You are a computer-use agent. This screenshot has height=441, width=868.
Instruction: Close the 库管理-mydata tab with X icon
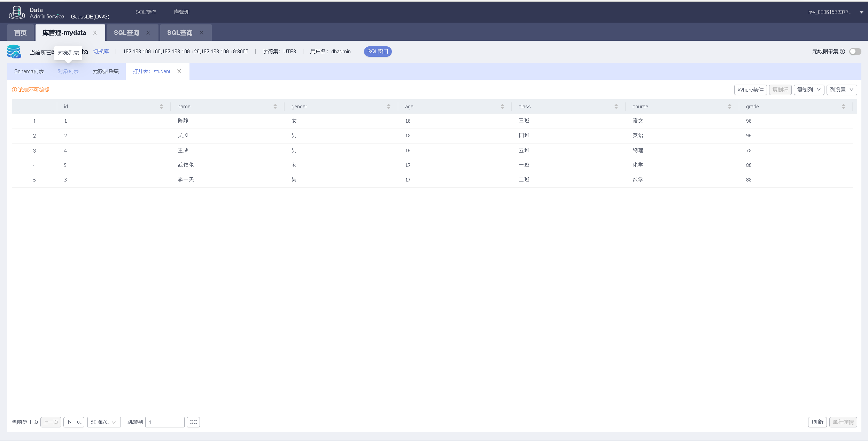pos(95,33)
